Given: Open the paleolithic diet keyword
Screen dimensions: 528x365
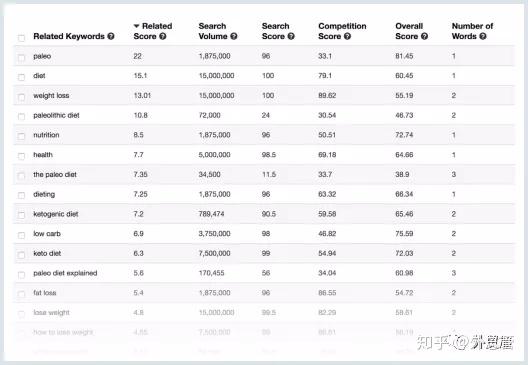Looking at the screenshot, I should pyautogui.click(x=56, y=115).
